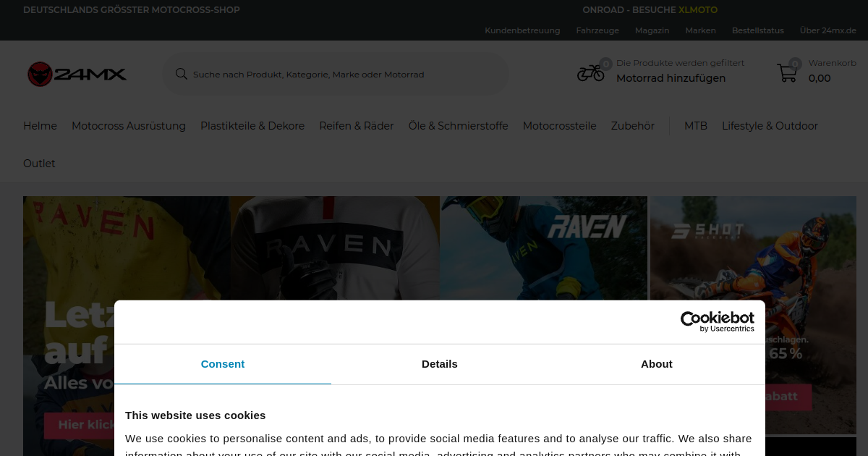Open Fahrzeuge link
868x456 pixels.
point(597,30)
